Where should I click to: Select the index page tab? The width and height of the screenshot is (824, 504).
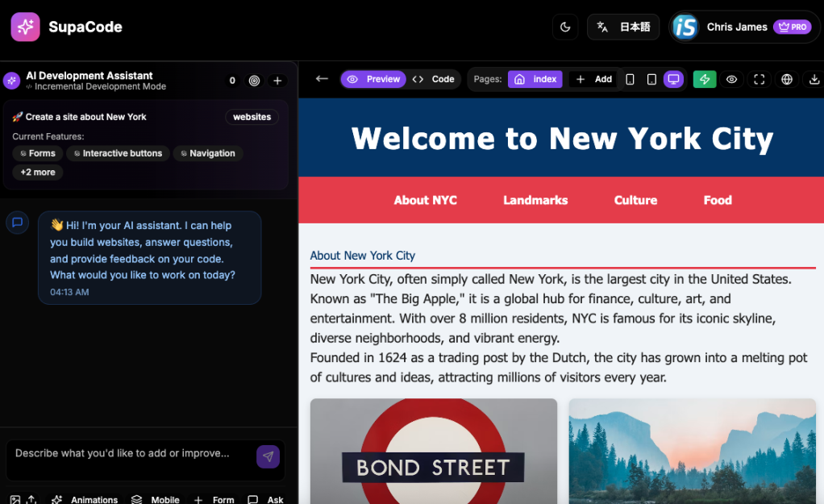535,79
